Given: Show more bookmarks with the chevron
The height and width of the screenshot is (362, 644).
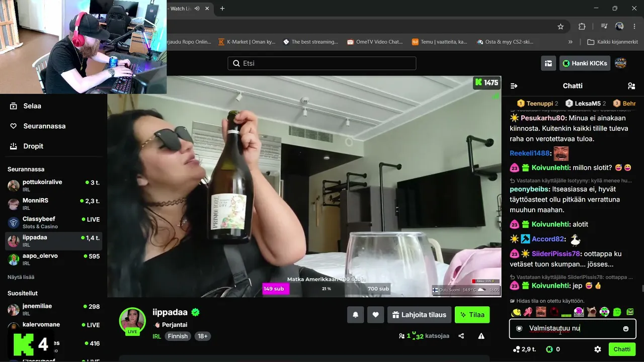Looking at the screenshot, I should tap(570, 42).
